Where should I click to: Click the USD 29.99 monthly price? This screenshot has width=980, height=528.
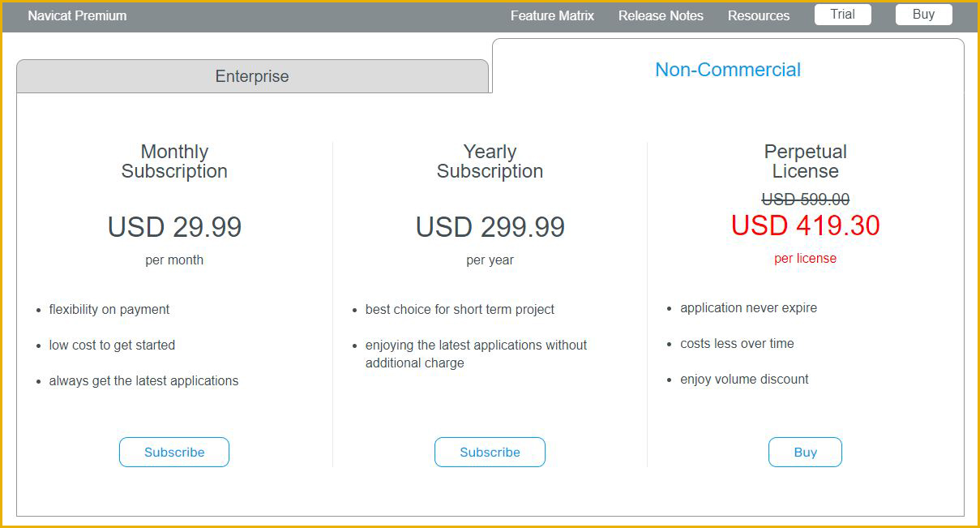174,227
